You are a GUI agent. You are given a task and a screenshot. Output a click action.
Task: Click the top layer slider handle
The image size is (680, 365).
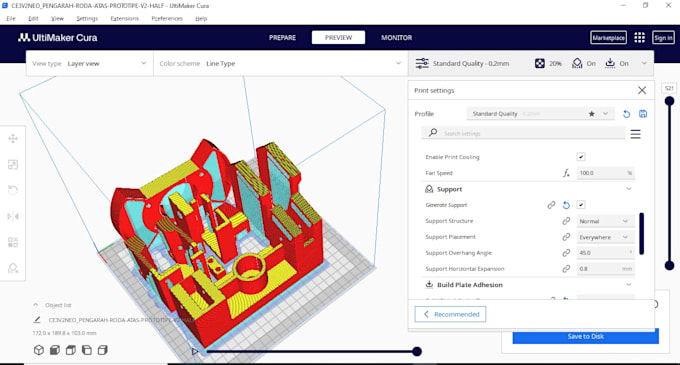point(670,101)
